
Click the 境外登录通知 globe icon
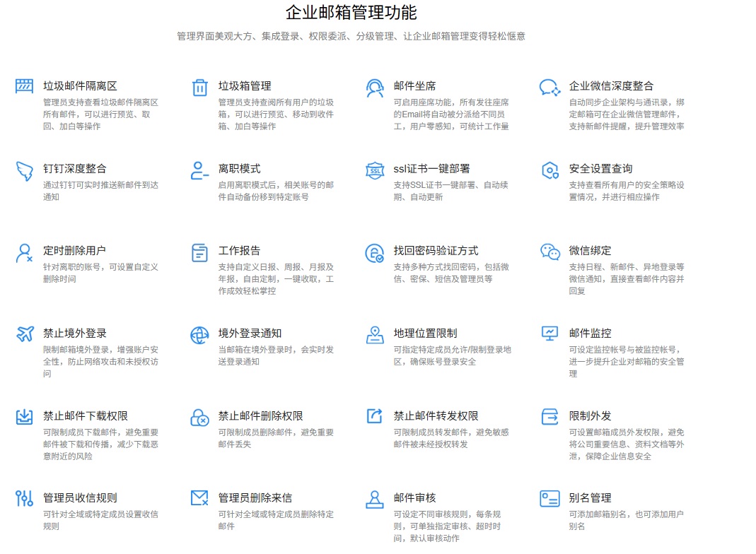coord(199,335)
